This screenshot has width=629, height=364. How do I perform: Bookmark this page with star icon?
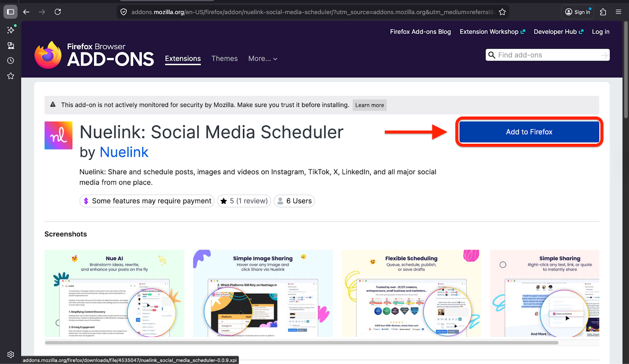pos(502,12)
